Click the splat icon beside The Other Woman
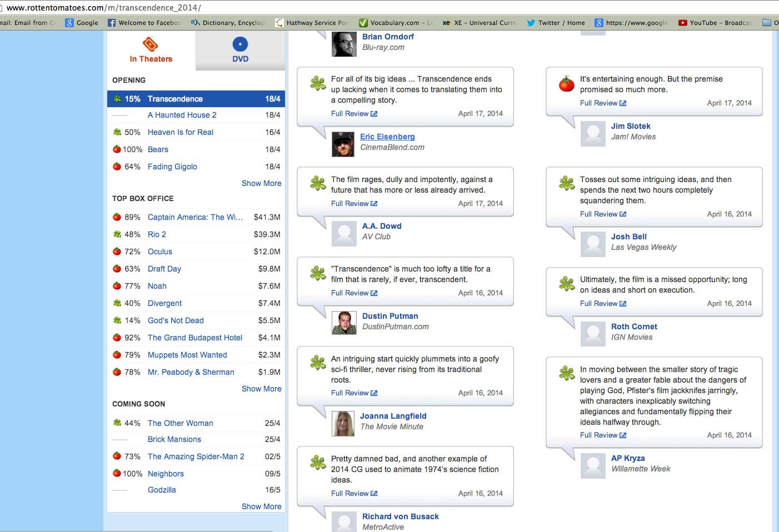Image resolution: width=779 pixels, height=532 pixels. point(117,423)
